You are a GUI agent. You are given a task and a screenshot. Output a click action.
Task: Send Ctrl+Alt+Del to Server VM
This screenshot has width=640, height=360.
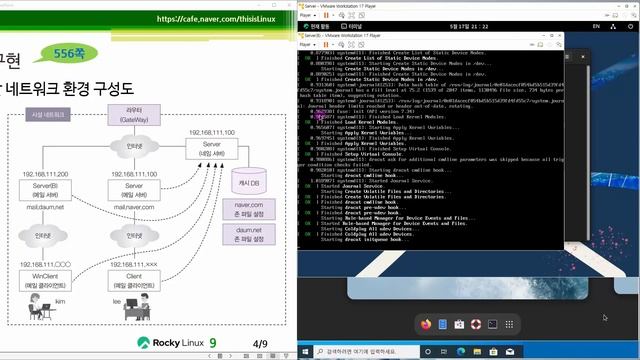(x=342, y=15)
